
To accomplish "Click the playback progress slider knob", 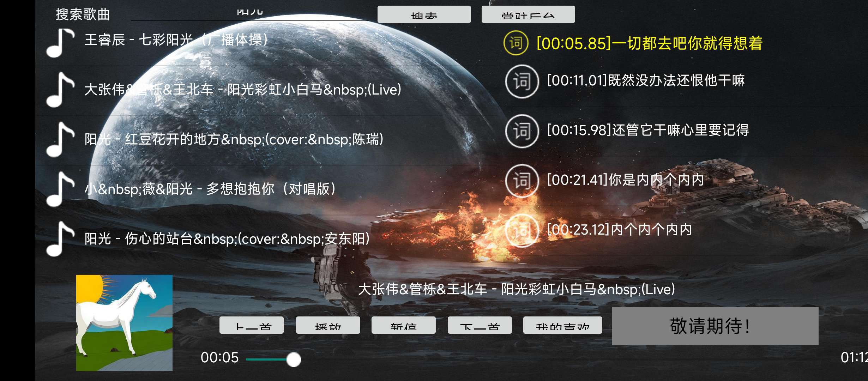I will click(294, 359).
